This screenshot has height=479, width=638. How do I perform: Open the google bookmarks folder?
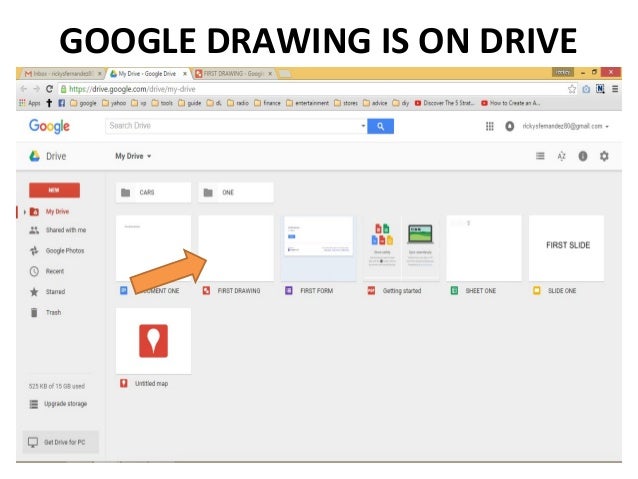(x=83, y=103)
